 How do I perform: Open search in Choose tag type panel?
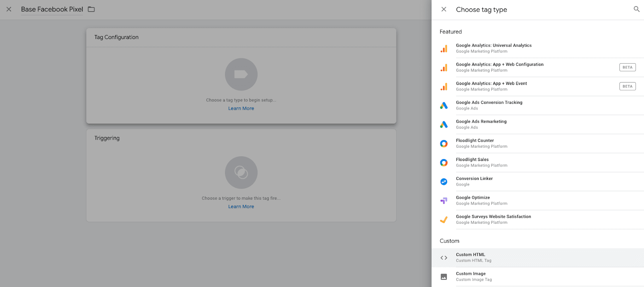(x=636, y=9)
